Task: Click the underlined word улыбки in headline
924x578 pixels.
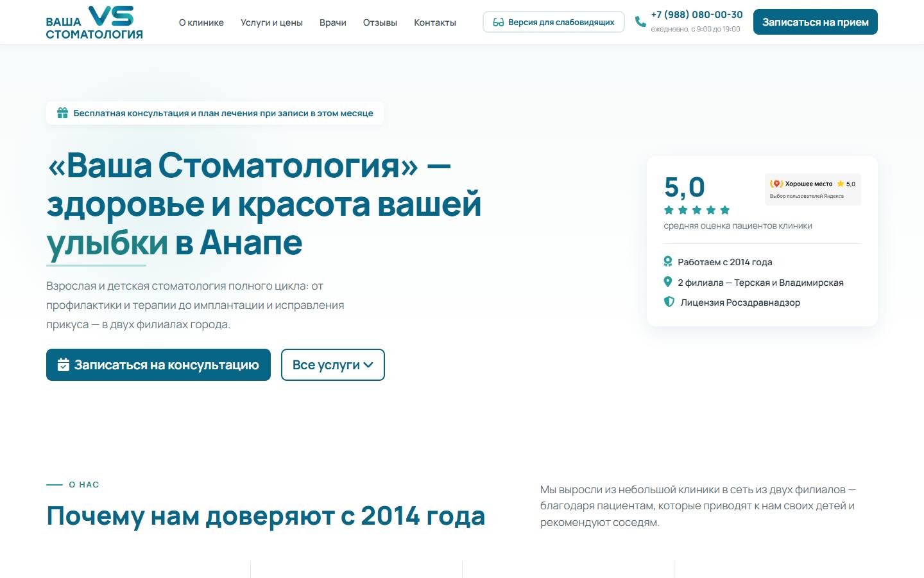Action: [x=107, y=243]
